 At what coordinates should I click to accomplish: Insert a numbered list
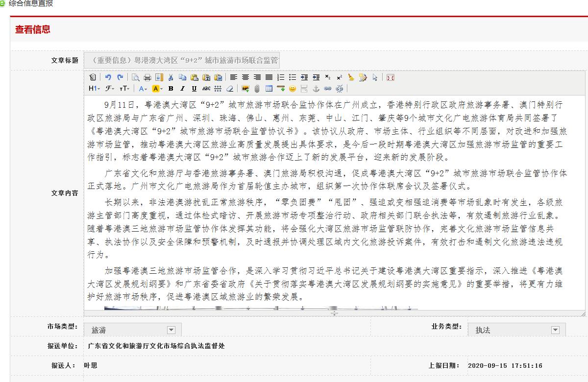point(281,77)
